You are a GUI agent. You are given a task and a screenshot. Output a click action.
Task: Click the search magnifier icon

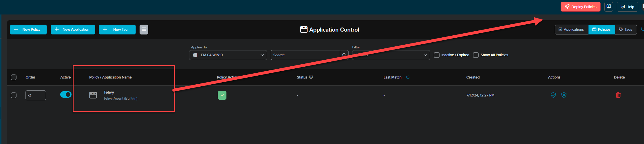(344, 55)
